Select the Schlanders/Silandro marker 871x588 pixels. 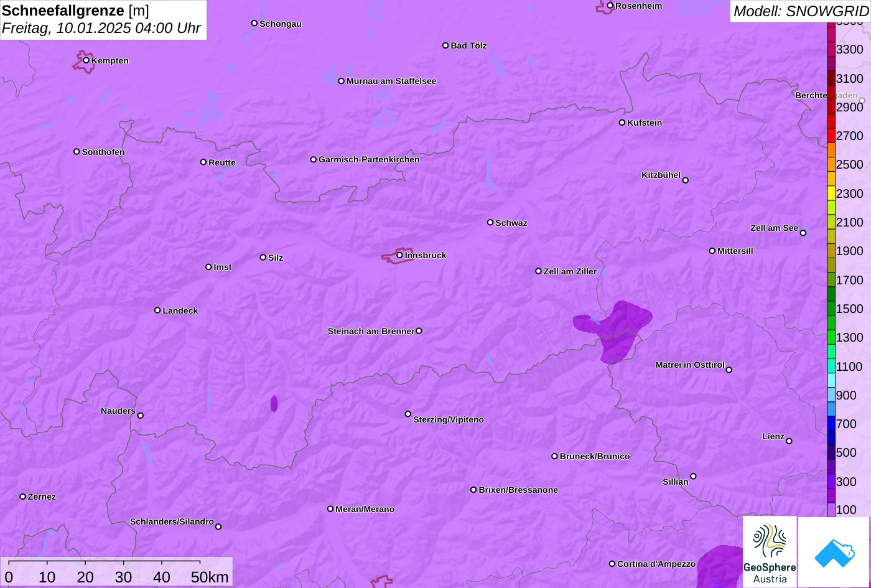[218, 526]
